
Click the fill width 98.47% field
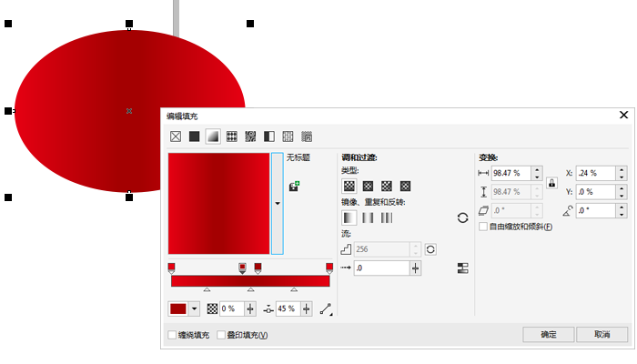tap(511, 174)
